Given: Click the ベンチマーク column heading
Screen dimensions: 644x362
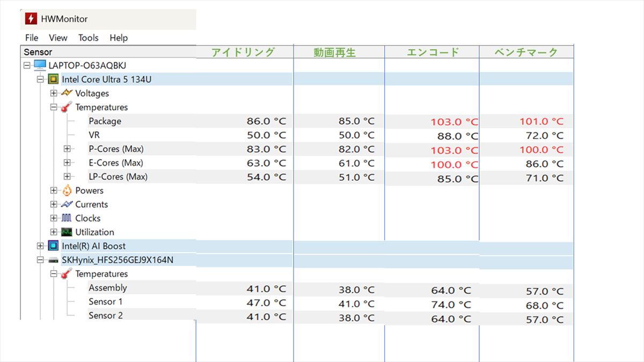Looking at the screenshot, I should tap(526, 52).
